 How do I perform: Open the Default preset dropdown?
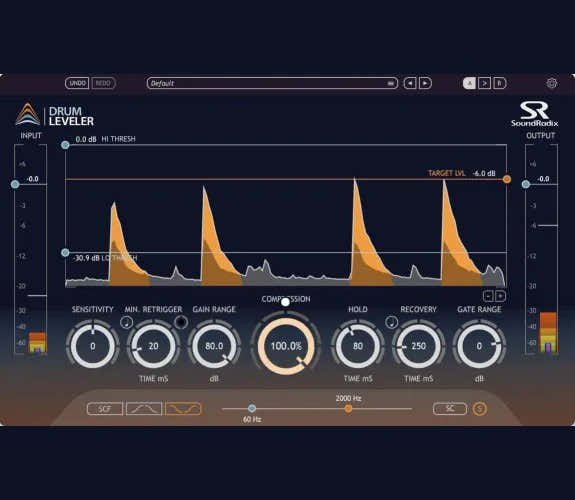(272, 83)
